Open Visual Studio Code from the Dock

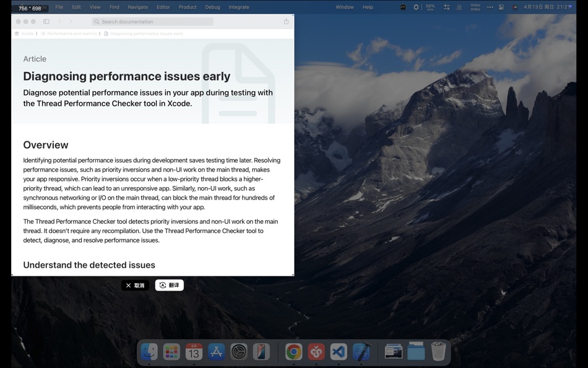point(338,351)
